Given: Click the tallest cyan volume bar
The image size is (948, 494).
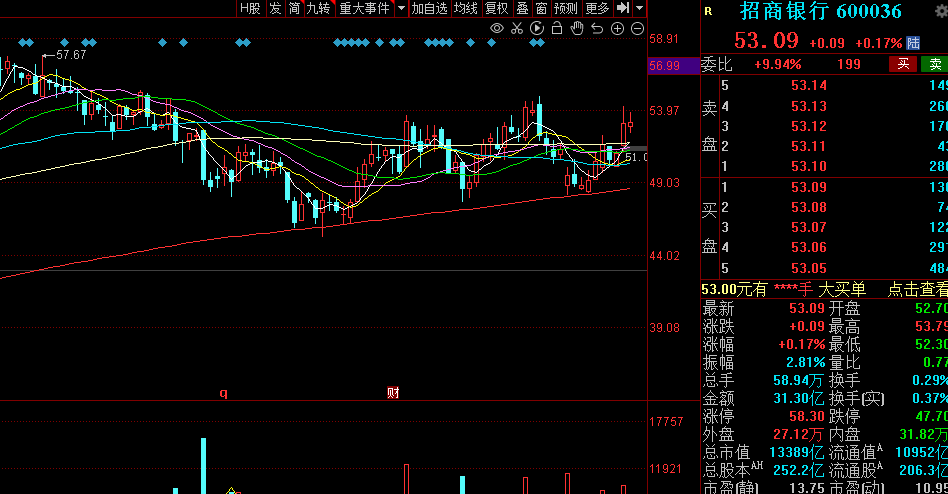Looking at the screenshot, I should [x=203, y=466].
